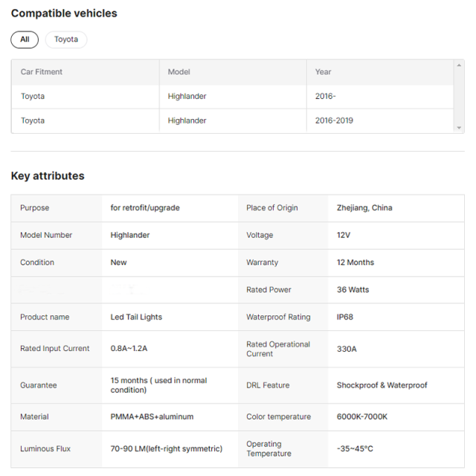The image size is (476, 476).
Task: Filter compatible vehicles by Toyota pill
Action: tap(65, 39)
